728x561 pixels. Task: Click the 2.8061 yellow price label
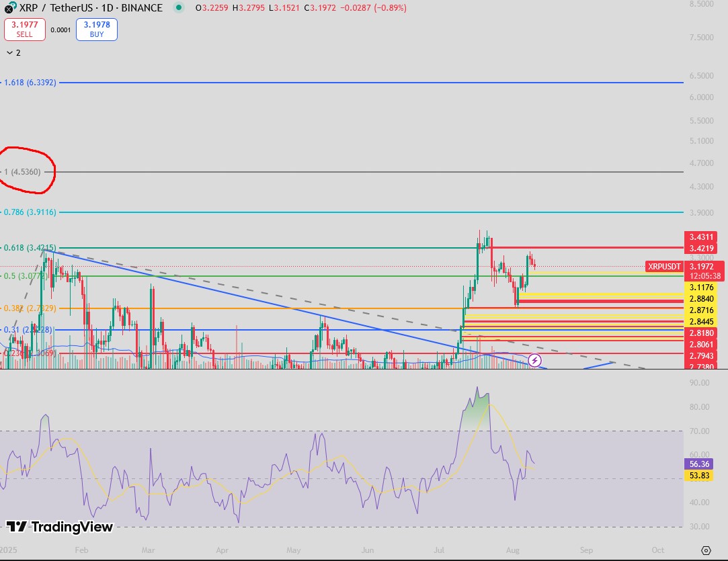pos(701,344)
